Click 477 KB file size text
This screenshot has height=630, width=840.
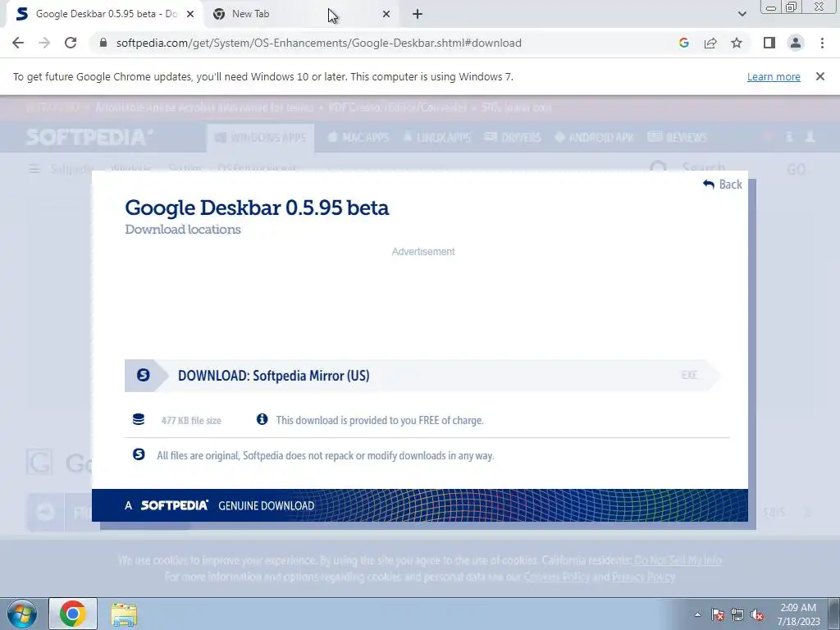191,421
